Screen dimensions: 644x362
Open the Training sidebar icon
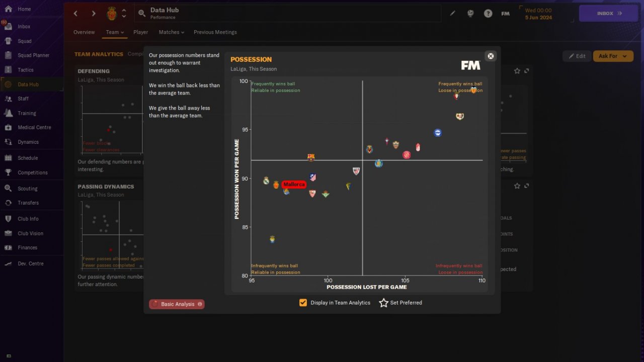[x=8, y=113]
